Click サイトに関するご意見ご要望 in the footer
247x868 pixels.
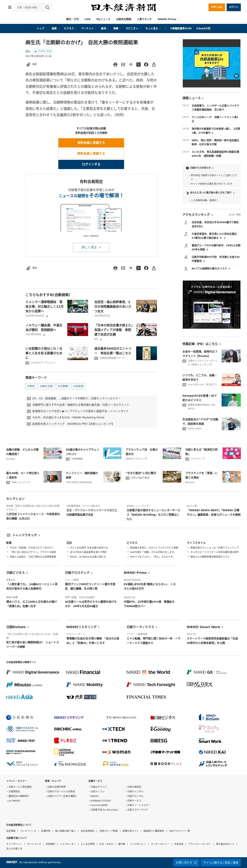[221, 863]
